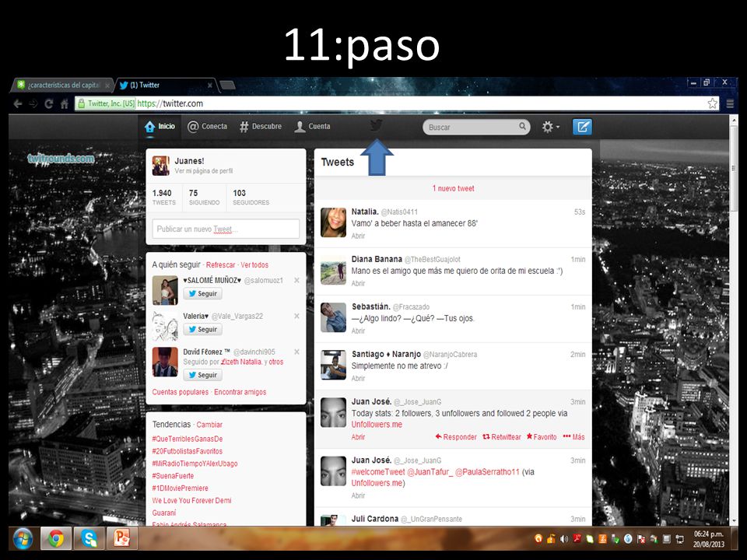Image resolution: width=747 pixels, height=560 pixels.
Task: Click the page vertical scrollbar
Action: click(734, 168)
